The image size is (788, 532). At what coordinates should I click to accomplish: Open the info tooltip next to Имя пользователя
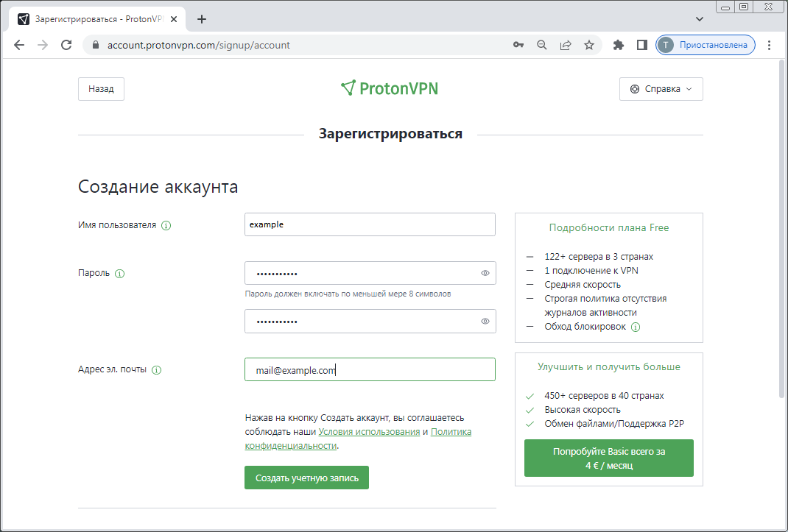pyautogui.click(x=166, y=226)
